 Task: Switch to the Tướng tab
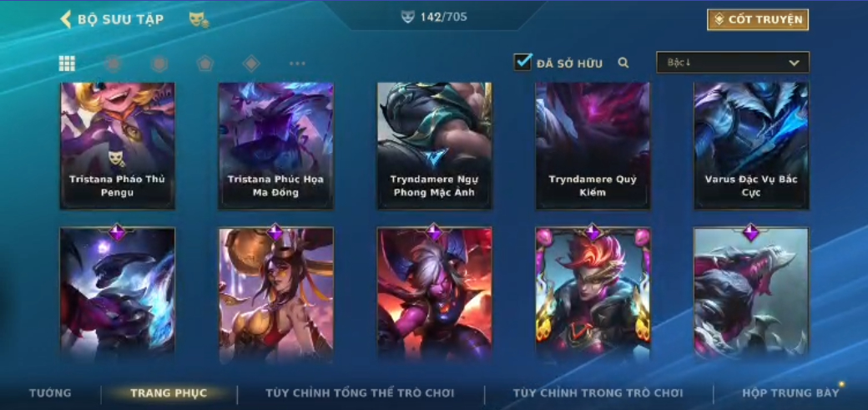pyautogui.click(x=50, y=393)
